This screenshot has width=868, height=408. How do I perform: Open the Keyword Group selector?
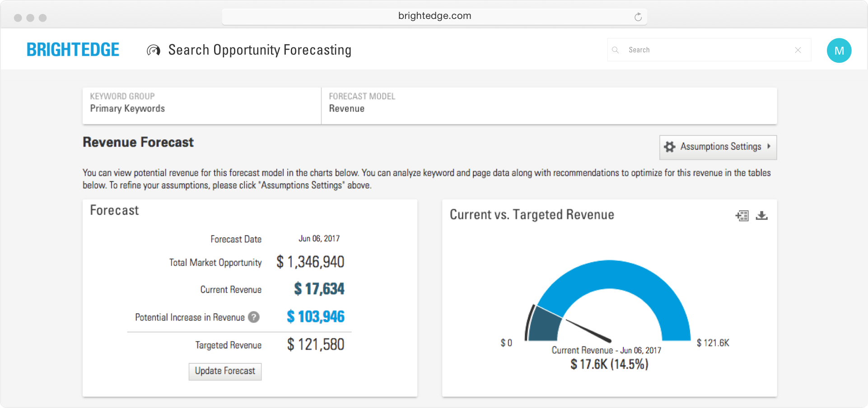pyautogui.click(x=201, y=106)
